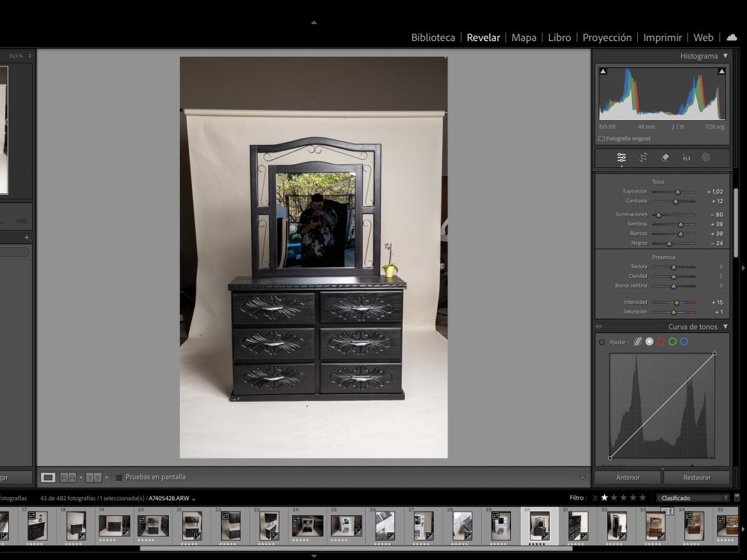Set filter to five stars rating
This screenshot has width=747, height=560.
(642, 497)
